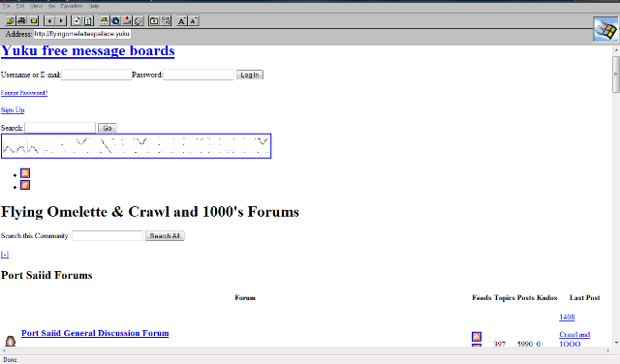Click the vertical scrollbar down arrow
This screenshot has width=620, height=364.
click(616, 343)
